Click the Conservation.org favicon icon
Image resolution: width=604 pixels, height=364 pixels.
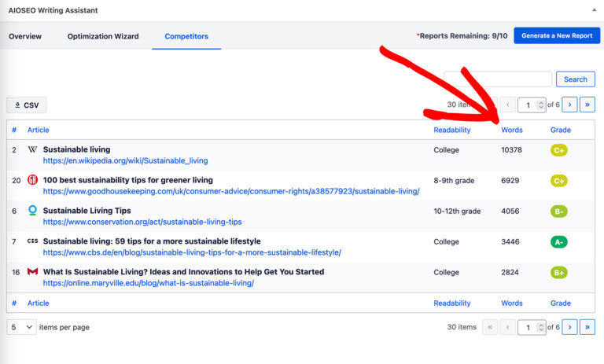pyautogui.click(x=32, y=211)
